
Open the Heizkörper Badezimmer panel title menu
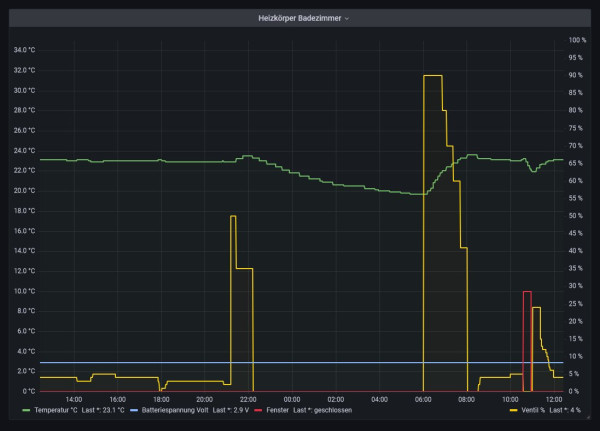pyautogui.click(x=296, y=18)
